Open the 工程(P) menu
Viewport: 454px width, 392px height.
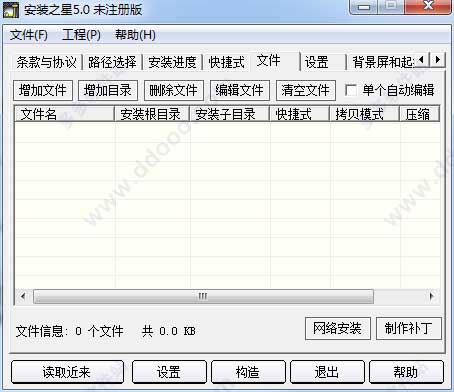(x=81, y=35)
